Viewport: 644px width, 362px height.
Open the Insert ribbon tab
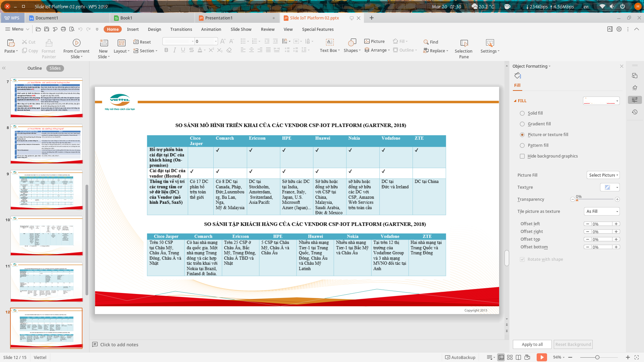133,29
